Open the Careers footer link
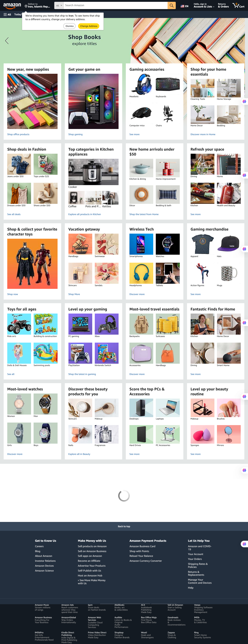Image resolution: width=248 pixels, height=644 pixels. pyautogui.click(x=39, y=546)
